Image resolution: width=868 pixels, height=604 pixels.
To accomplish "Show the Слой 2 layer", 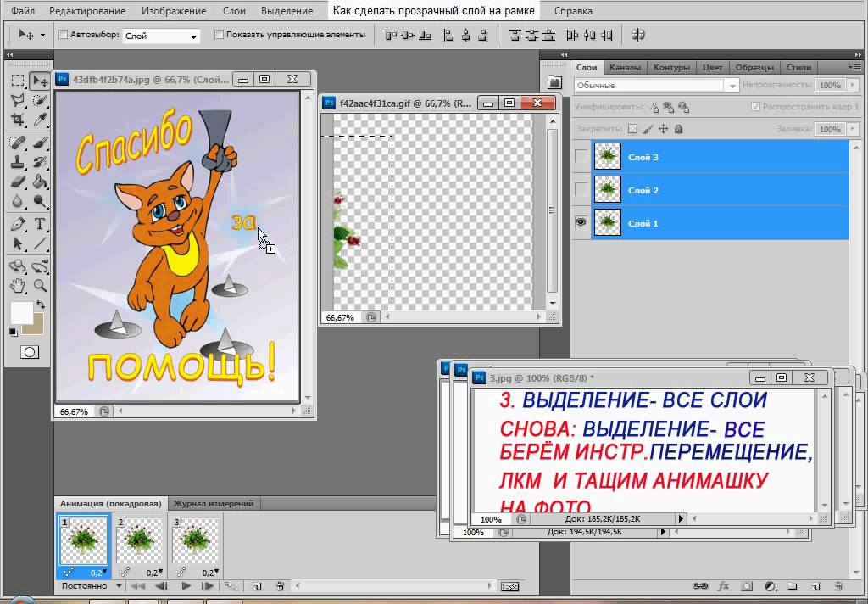I will pos(581,190).
